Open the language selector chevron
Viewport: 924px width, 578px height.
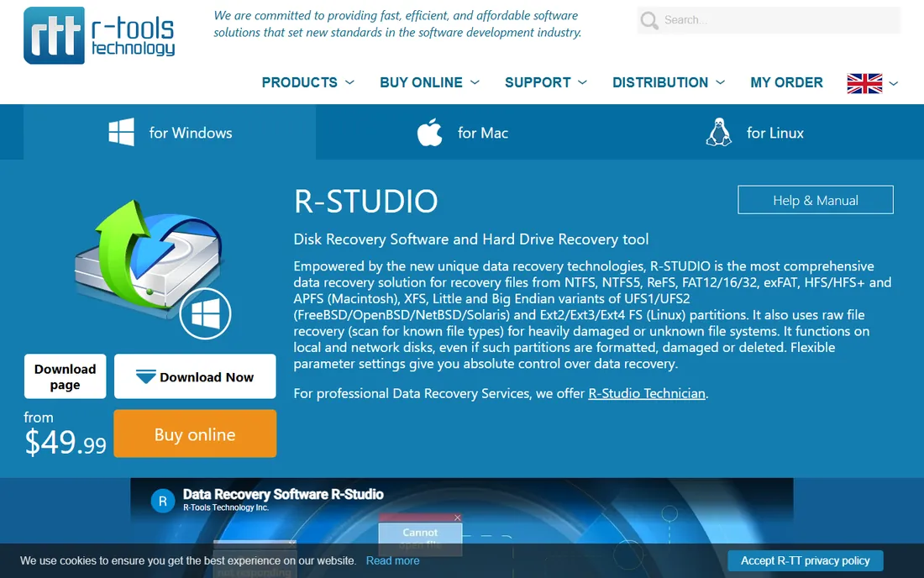894,84
